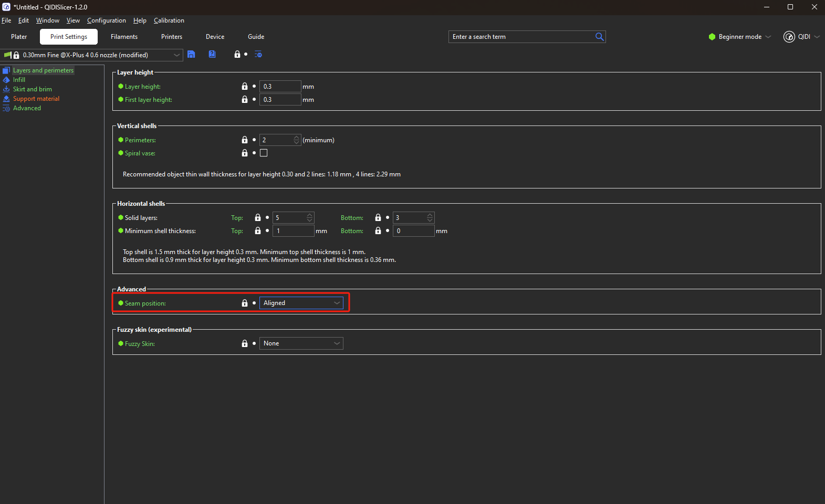Switch to the Filaments tab
The image size is (825, 504).
(124, 37)
